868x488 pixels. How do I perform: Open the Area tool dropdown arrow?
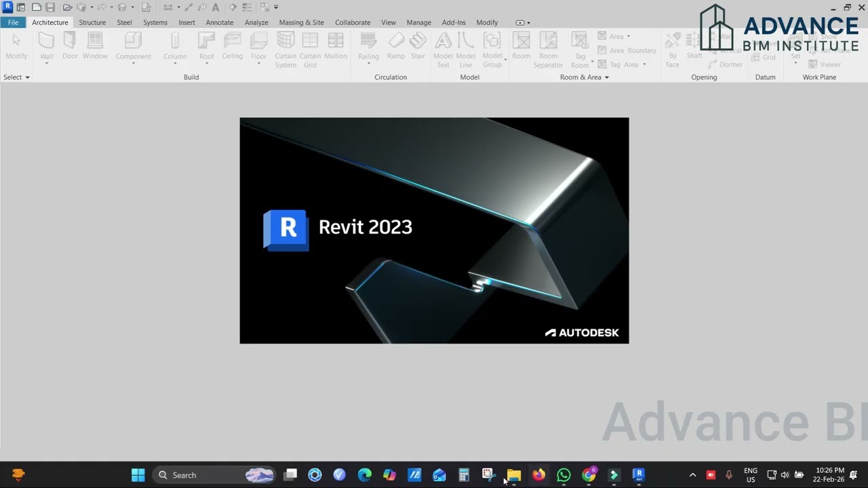(629, 37)
